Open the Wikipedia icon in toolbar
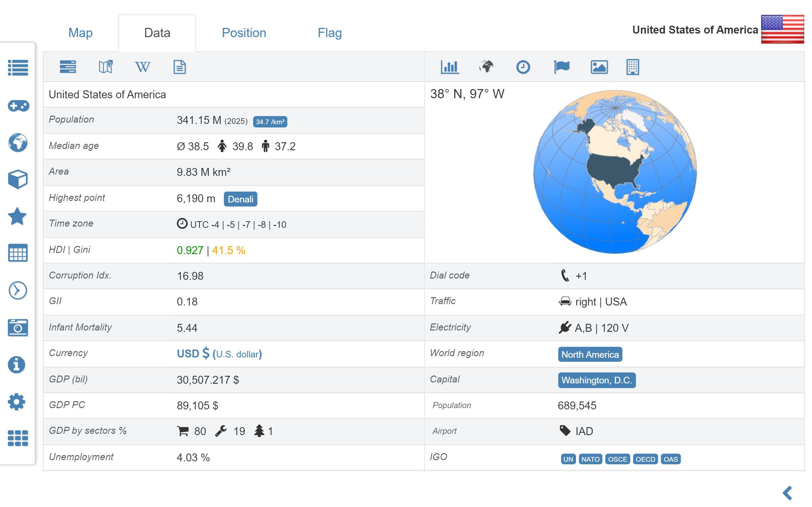The height and width of the screenshot is (507, 812). (143, 67)
